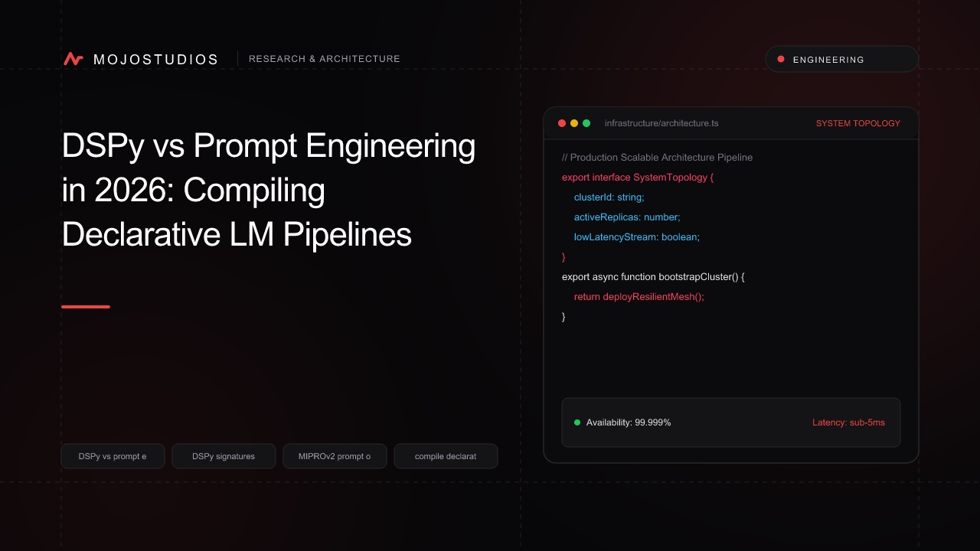This screenshot has width=980, height=551.
Task: Select the "DSPy vs prompt e" tag
Action: pos(113,456)
